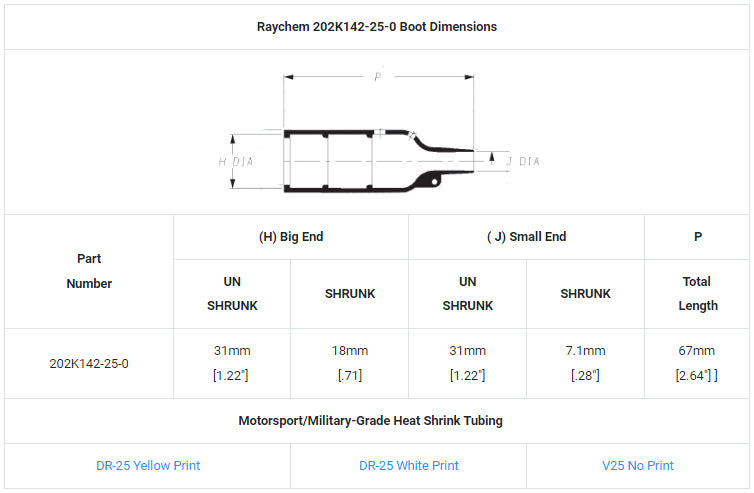
Task: Select the 202K142-25-0 part number cell
Action: [x=89, y=363]
